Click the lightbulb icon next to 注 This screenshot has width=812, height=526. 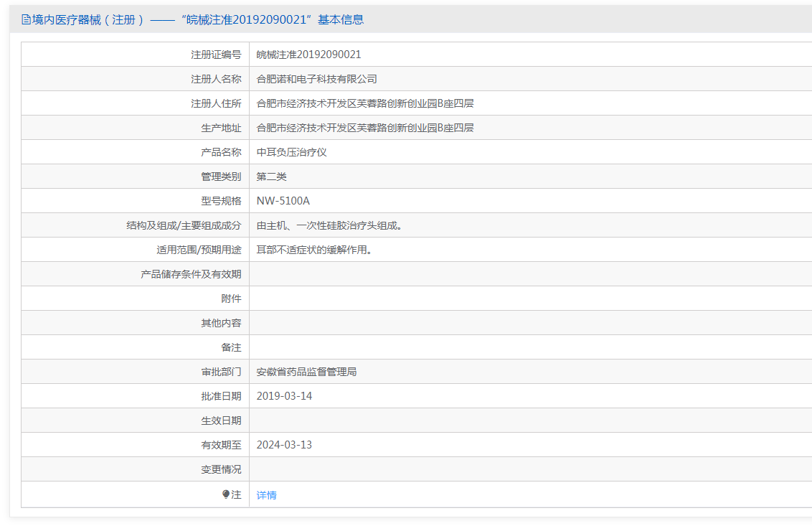(226, 494)
